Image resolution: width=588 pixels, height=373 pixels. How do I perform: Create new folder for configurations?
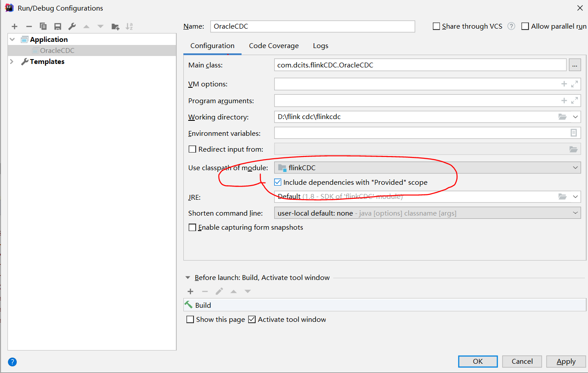pos(115,26)
